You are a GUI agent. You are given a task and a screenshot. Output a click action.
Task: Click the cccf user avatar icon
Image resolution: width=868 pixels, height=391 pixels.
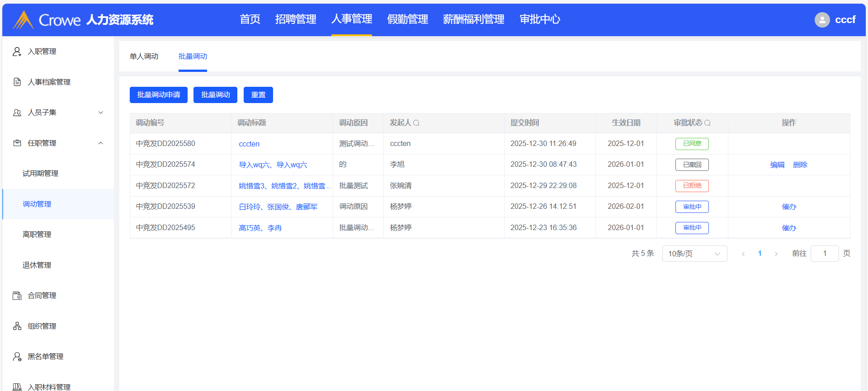(x=822, y=20)
